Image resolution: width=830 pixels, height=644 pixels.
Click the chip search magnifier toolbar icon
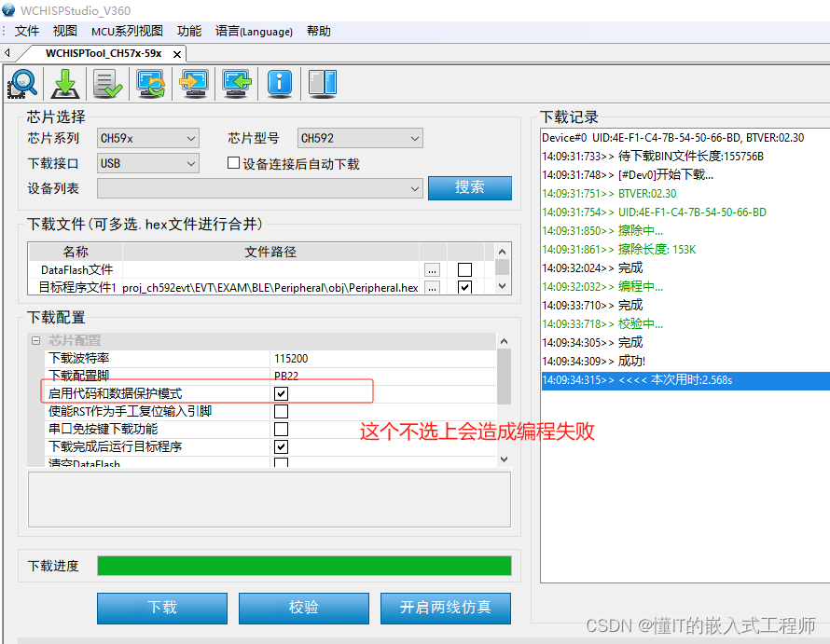tap(22, 84)
